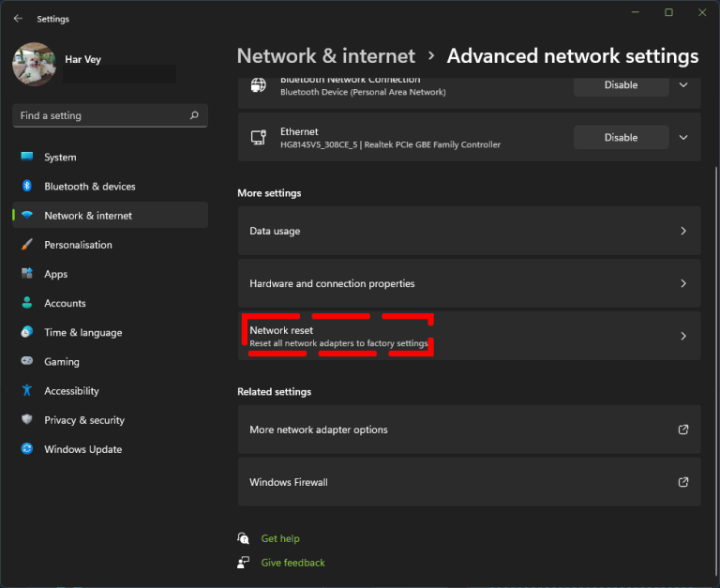
Task: Open Bluetooth & devices settings
Action: tap(111, 187)
